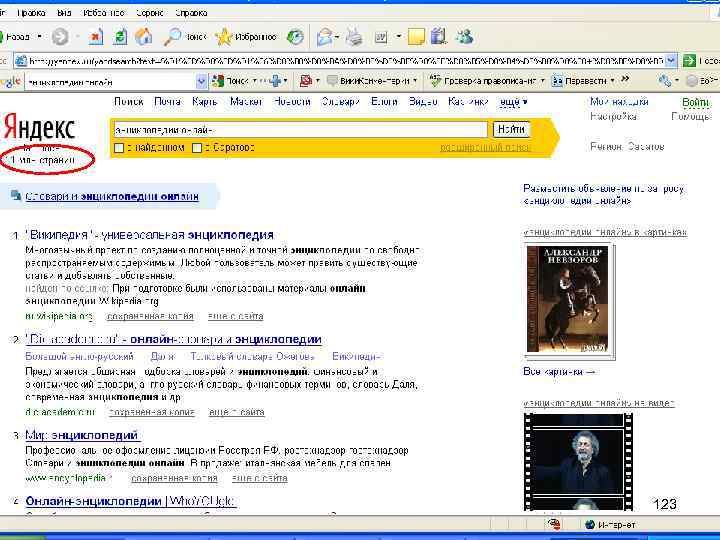Click the video film-strip thumbnail
The image size is (720, 540).
tap(578, 461)
